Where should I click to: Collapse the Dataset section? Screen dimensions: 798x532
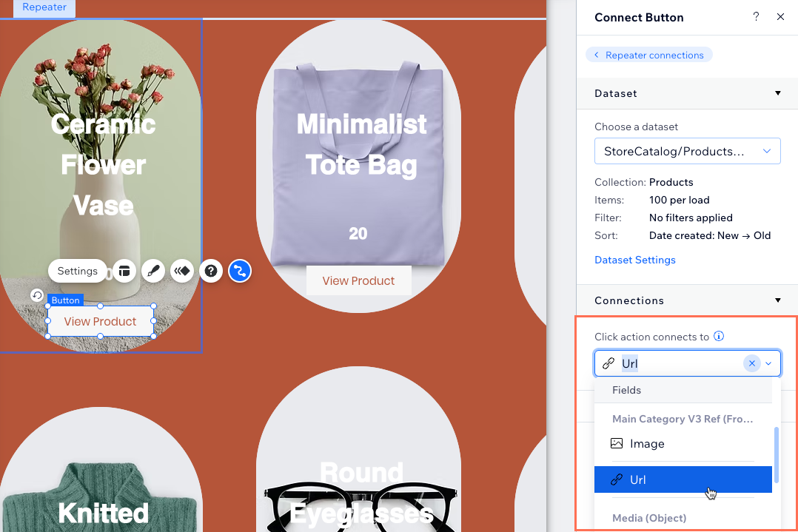777,93
